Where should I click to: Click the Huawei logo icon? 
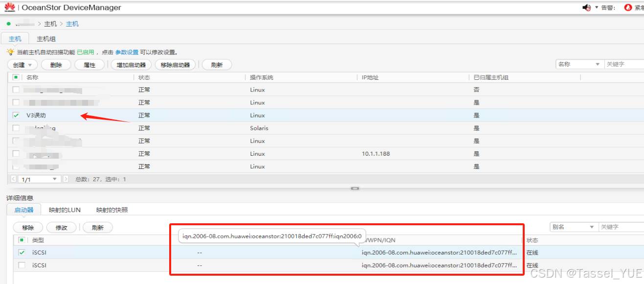tap(10, 7)
